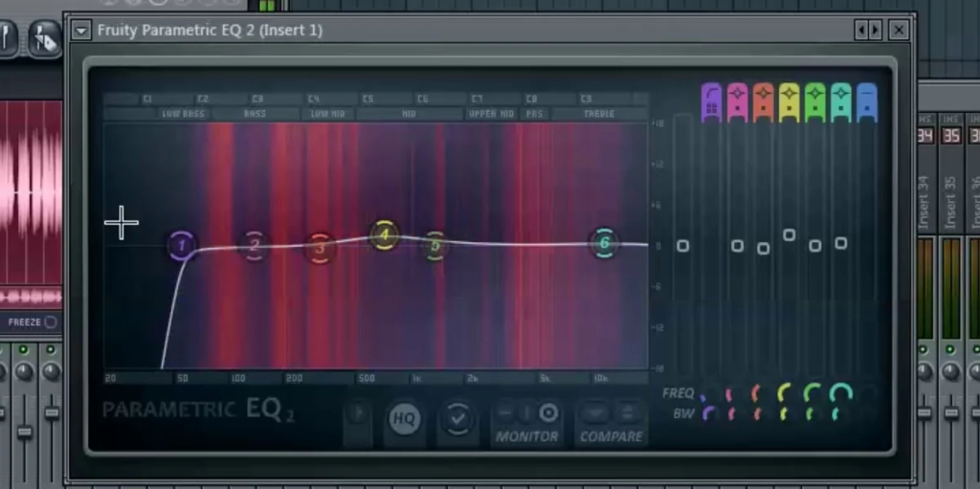This screenshot has height=489, width=980.
Task: Click the teal band 6 filter type token
Action: click(841, 103)
